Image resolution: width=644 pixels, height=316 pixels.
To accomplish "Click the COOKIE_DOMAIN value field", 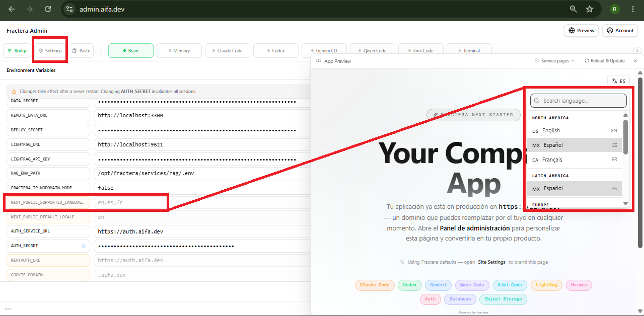I will [x=201, y=275].
